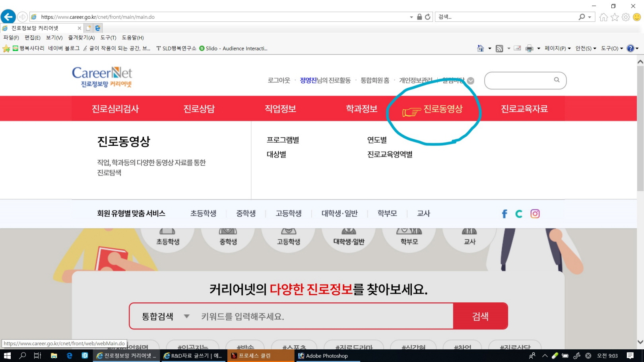Open Windows Start button
This screenshot has height=362, width=644.
pos(7,356)
